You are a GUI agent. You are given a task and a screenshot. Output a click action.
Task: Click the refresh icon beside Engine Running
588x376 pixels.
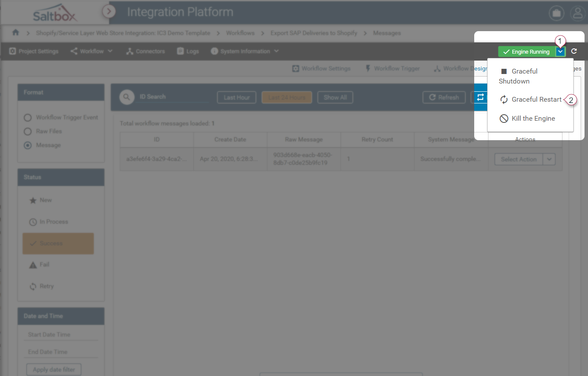coord(574,51)
